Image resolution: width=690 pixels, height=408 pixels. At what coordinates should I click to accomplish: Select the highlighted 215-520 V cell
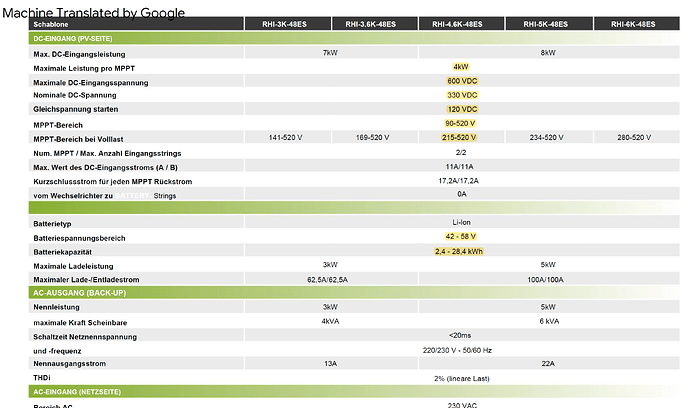[459, 137]
